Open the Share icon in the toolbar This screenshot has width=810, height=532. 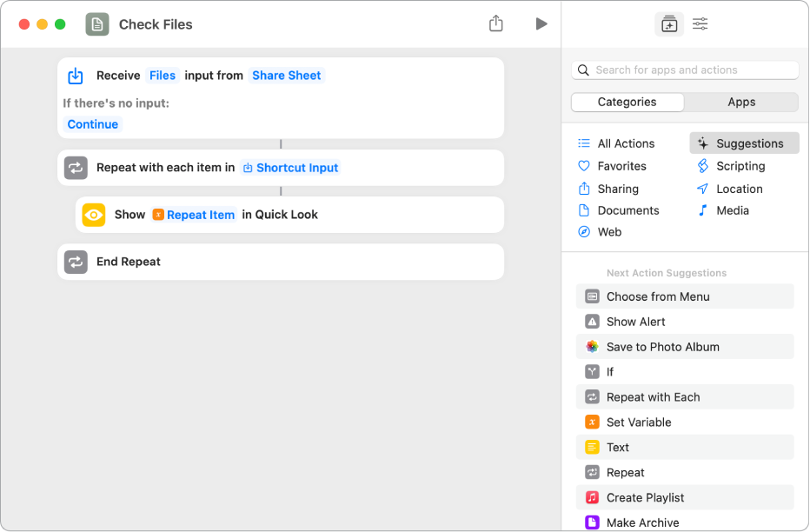[x=495, y=23]
